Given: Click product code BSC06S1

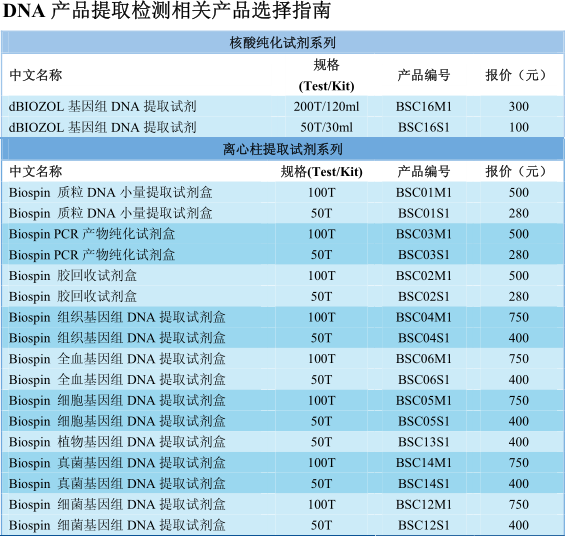Looking at the screenshot, I should tap(424, 380).
